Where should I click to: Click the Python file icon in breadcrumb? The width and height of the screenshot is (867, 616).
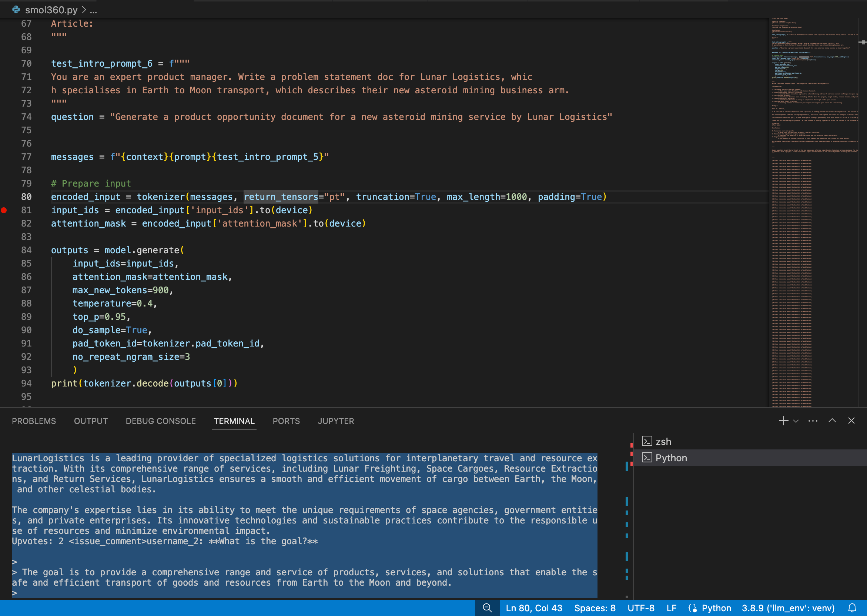click(x=16, y=10)
